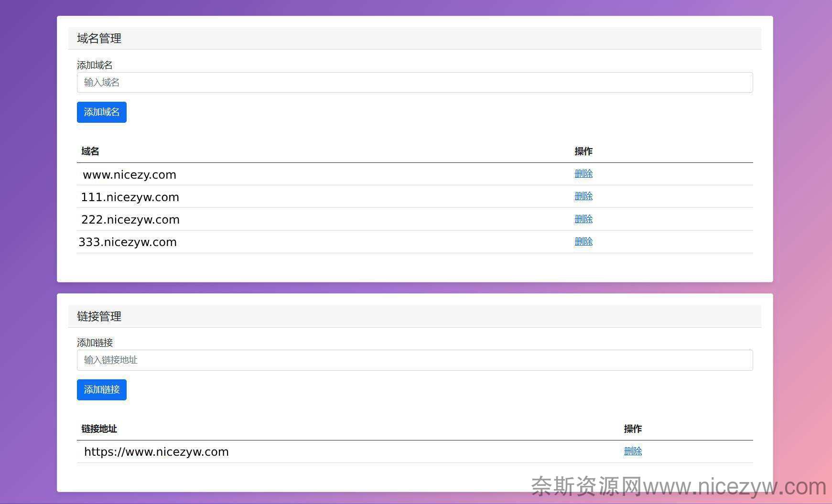Click the 222.nicezyw.com table row text
This screenshot has width=832, height=504.
click(130, 220)
